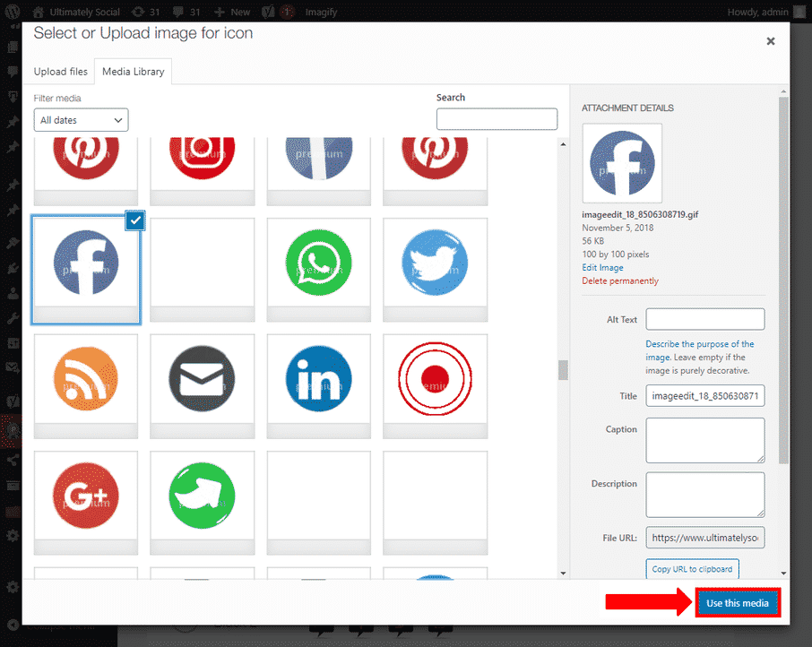Click the WordPress logo in admin bar
812x647 pixels.
coord(13,12)
